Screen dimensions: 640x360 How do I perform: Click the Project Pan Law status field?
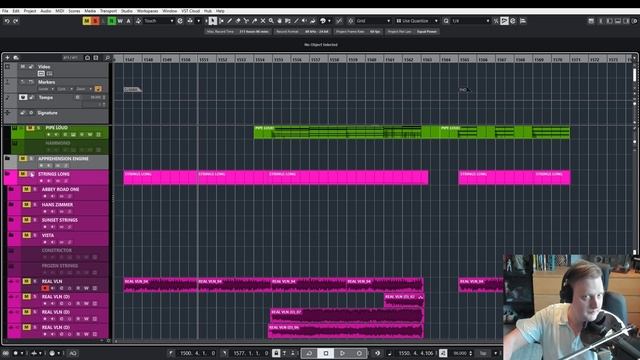click(412, 31)
